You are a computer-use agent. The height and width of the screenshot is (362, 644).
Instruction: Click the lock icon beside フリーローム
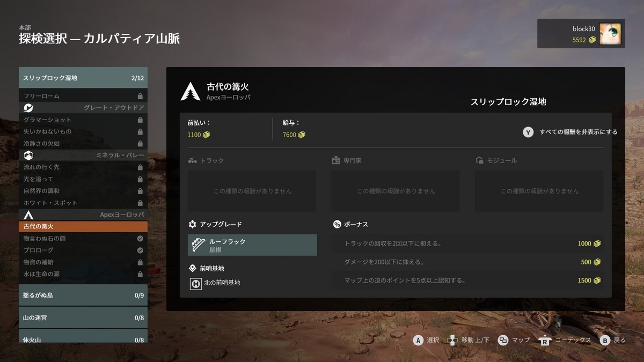pyautogui.click(x=140, y=96)
